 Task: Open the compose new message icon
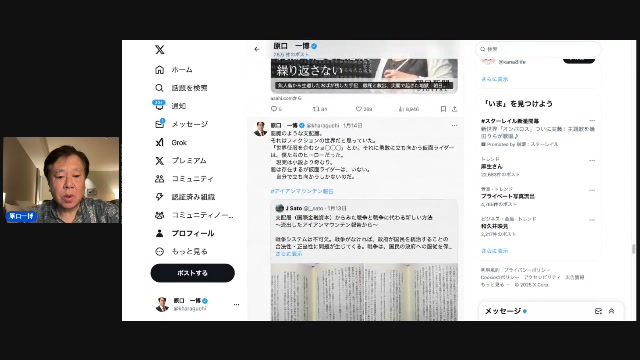tap(598, 311)
